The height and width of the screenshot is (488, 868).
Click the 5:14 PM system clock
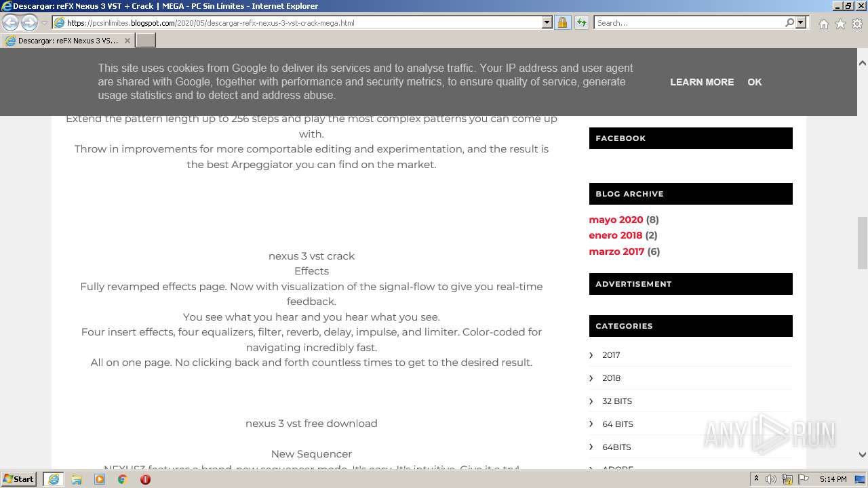pyautogui.click(x=833, y=479)
